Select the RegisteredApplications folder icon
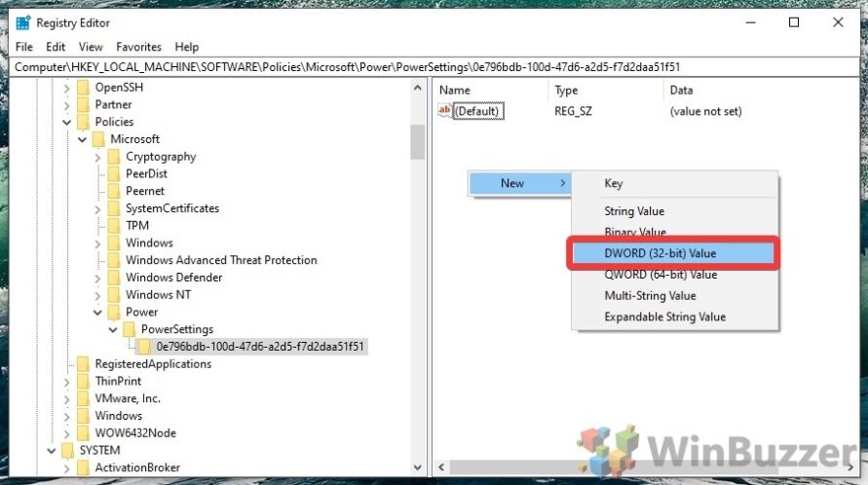The height and width of the screenshot is (485, 868). tap(83, 364)
